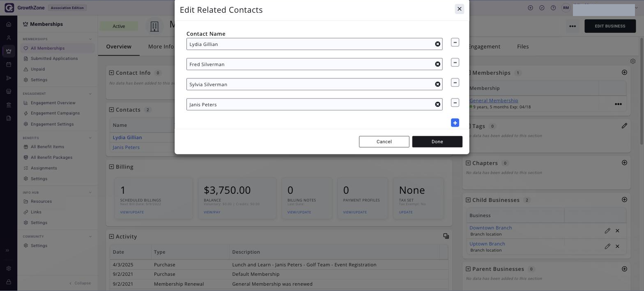Clear the Fred Silverman contact field
The width and height of the screenshot is (644, 291).
tap(437, 64)
